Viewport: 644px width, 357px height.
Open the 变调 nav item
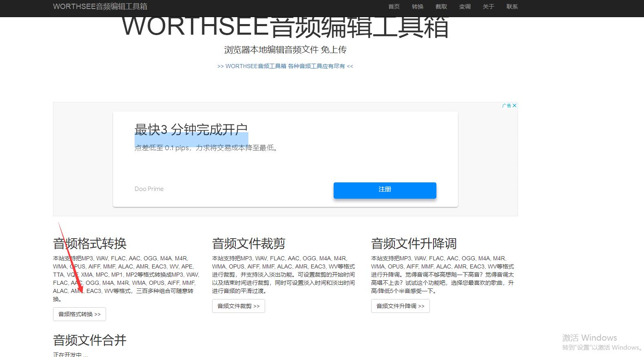(465, 7)
